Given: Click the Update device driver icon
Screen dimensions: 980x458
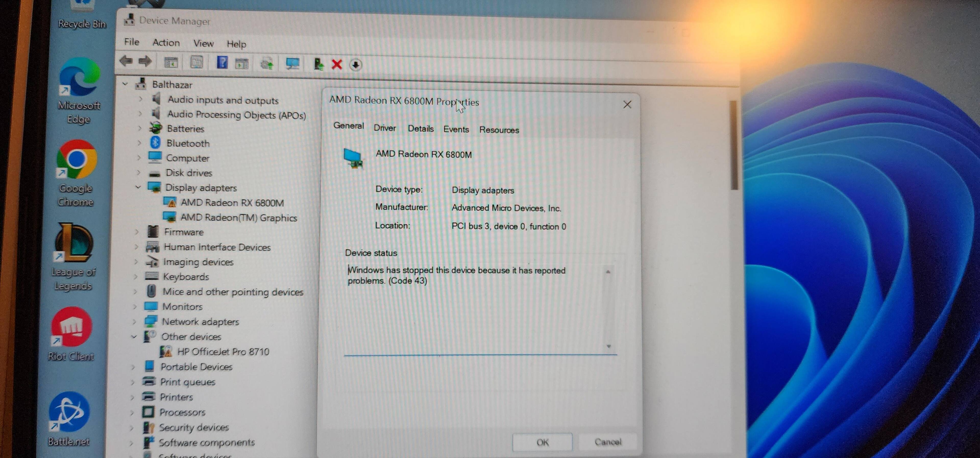Looking at the screenshot, I should 318,64.
